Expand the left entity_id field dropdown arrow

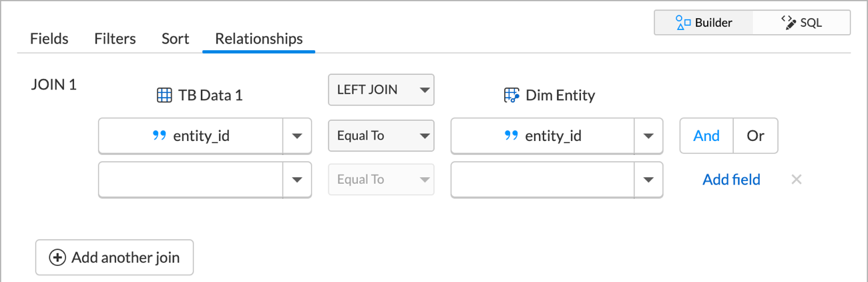coord(297,136)
